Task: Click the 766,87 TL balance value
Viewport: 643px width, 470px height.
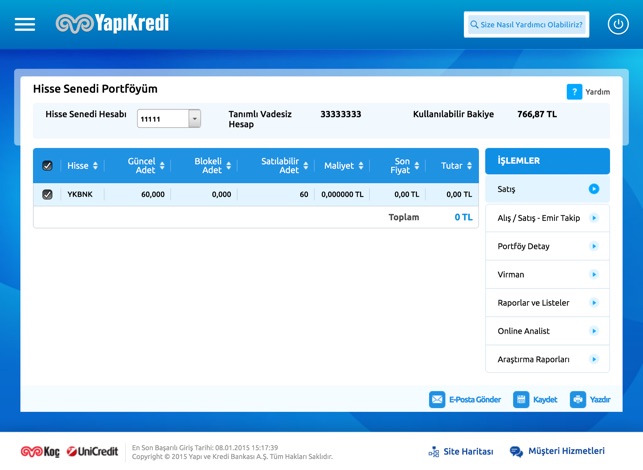Action: point(537,114)
